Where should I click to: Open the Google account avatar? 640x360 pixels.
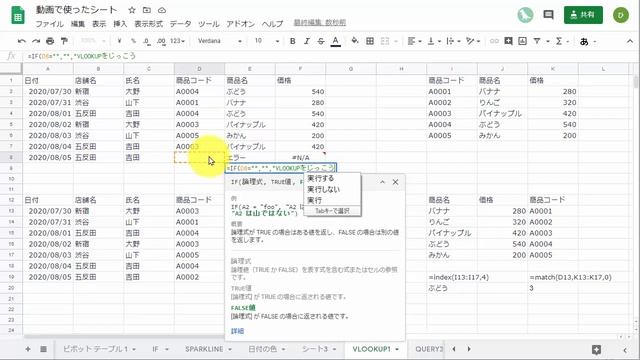[x=620, y=15]
